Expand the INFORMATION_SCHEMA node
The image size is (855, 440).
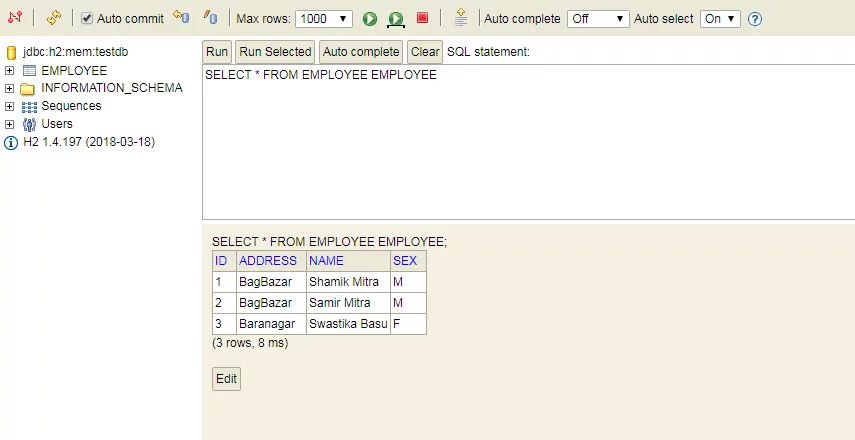[9, 88]
